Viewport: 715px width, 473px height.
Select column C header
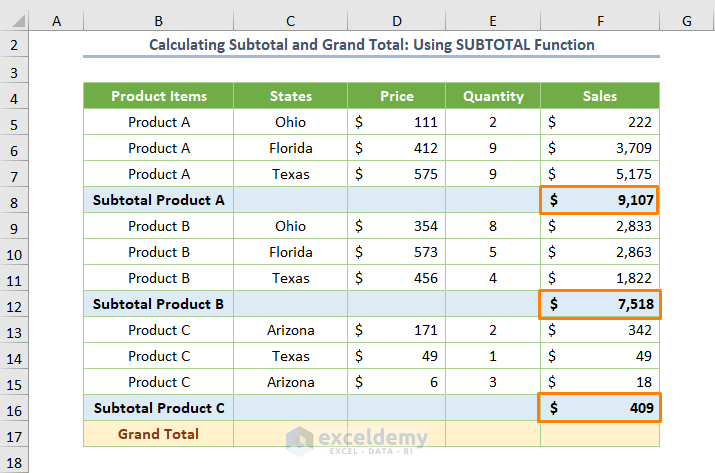290,21
